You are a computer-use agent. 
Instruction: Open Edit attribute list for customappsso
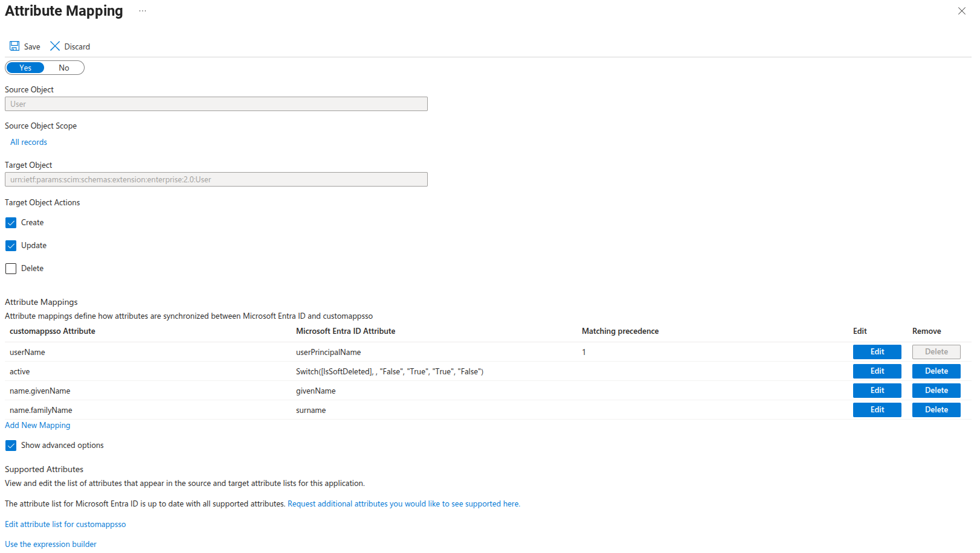65,525
